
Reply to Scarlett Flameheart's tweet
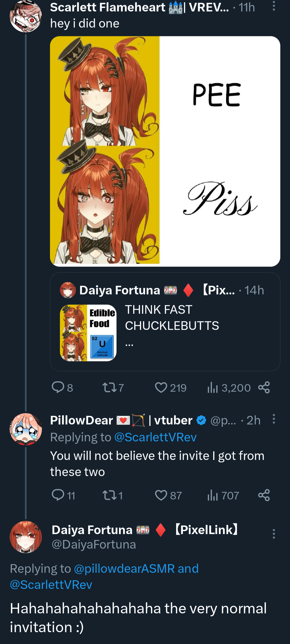(x=58, y=387)
